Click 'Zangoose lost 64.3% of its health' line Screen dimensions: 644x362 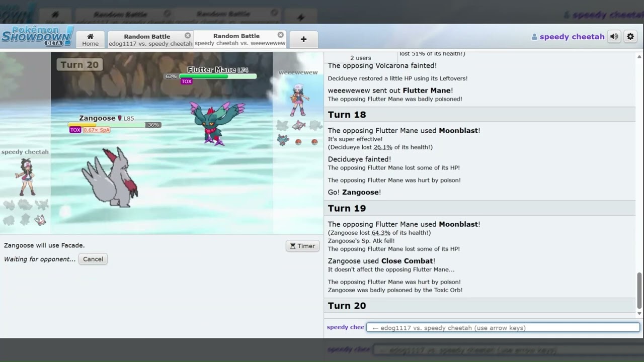coord(379,233)
